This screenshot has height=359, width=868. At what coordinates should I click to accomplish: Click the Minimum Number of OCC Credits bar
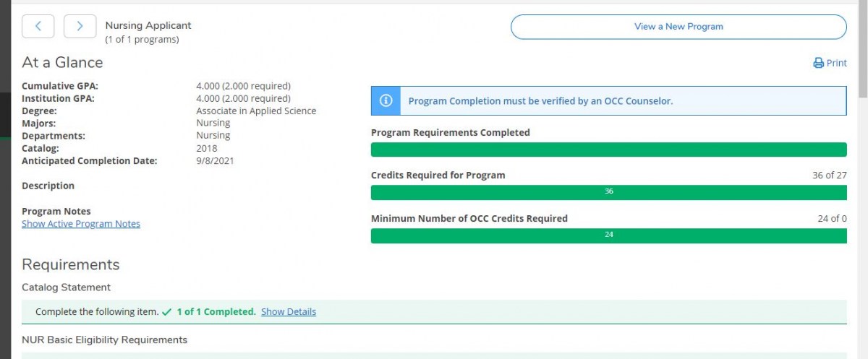[608, 235]
